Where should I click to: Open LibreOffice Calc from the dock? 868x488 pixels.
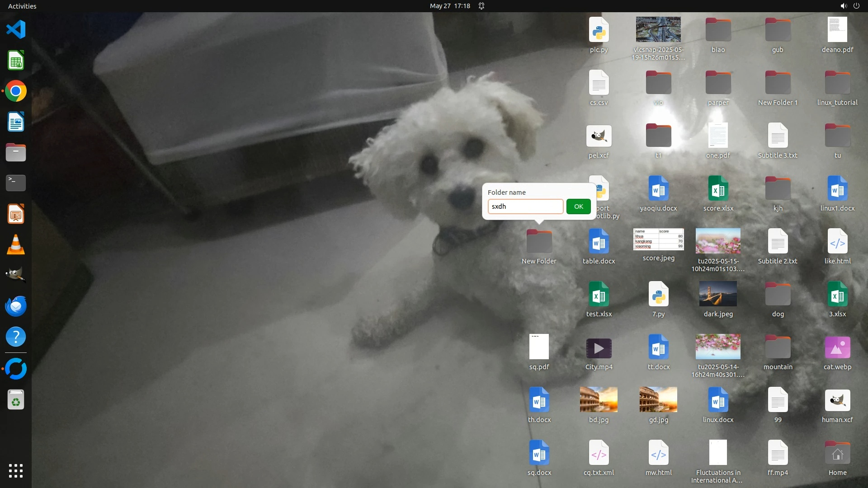click(16, 61)
